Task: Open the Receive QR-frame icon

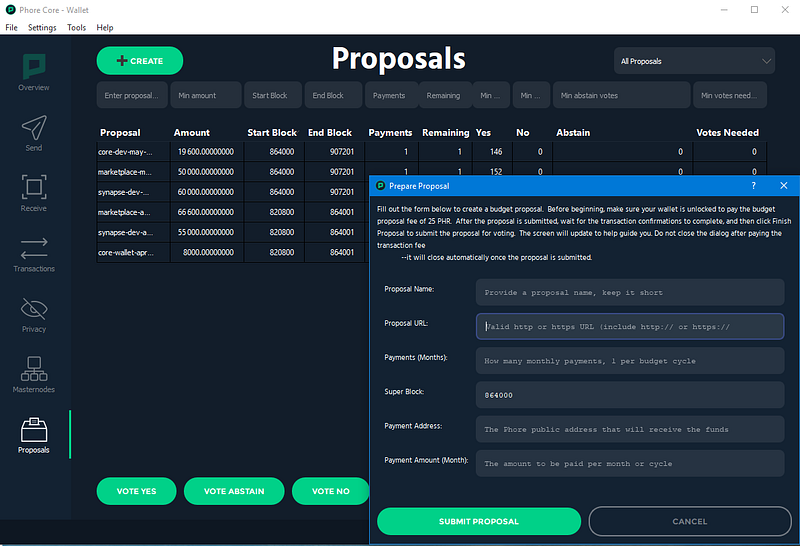Action: pos(34,187)
